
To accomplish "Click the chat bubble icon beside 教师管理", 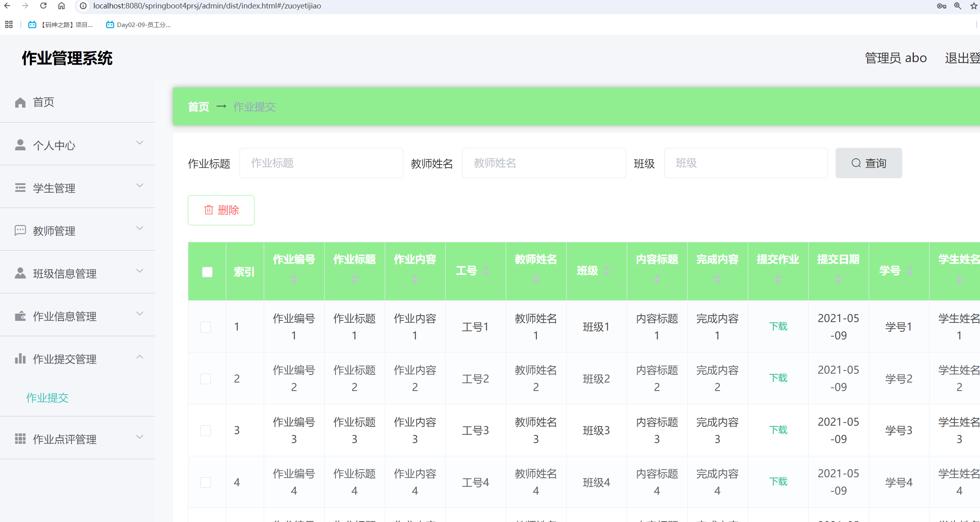I will (20, 231).
